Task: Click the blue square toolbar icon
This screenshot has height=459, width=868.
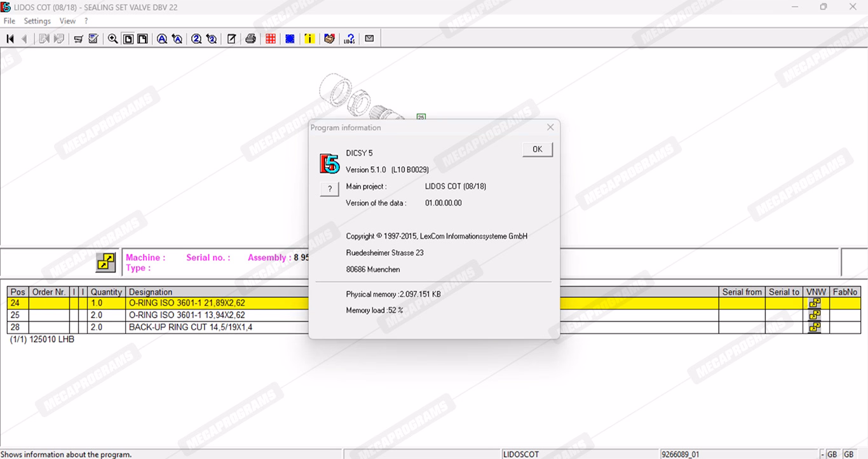Action: 290,39
